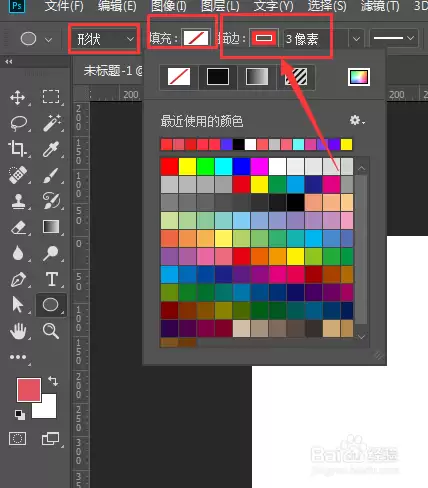Open the 文字(Y) menu
The image size is (428, 488).
pyautogui.click(x=273, y=6)
